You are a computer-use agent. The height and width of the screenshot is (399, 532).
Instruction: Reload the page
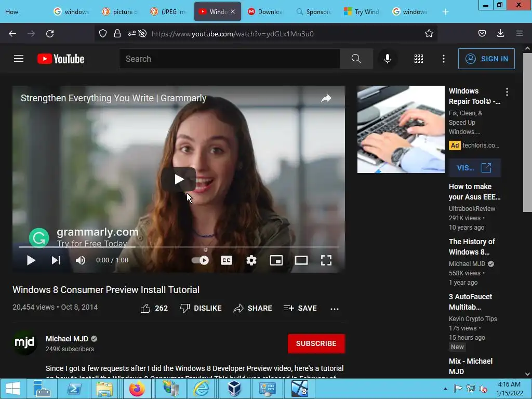50,34
